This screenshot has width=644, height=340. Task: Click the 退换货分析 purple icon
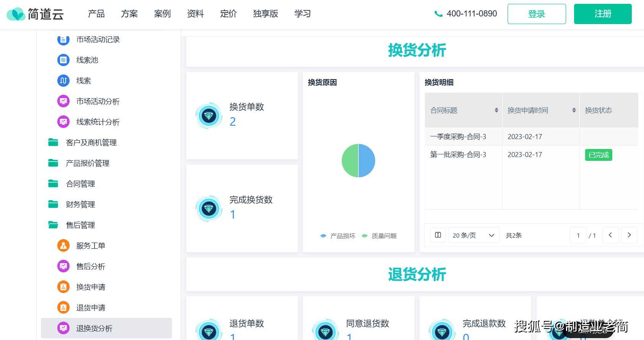pos(63,328)
